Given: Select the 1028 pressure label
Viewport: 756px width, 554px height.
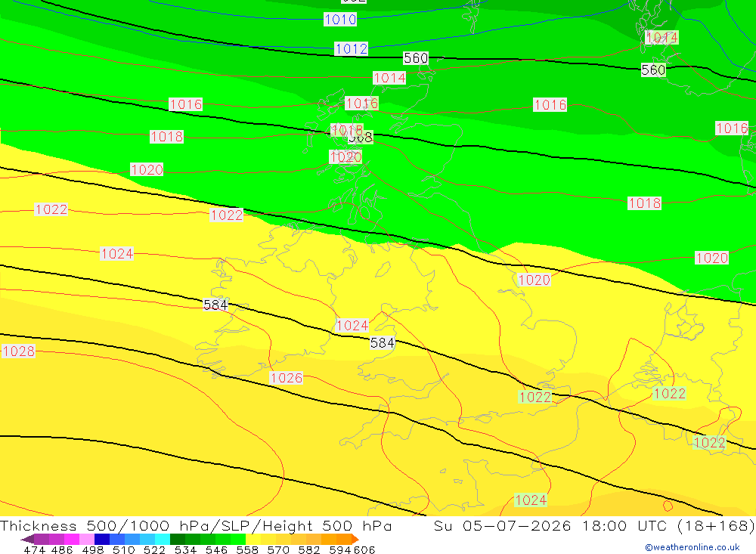Looking at the screenshot, I should coord(18,351).
